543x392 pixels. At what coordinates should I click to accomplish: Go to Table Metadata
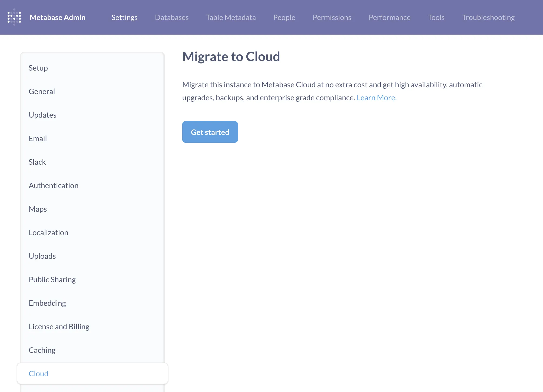(231, 17)
